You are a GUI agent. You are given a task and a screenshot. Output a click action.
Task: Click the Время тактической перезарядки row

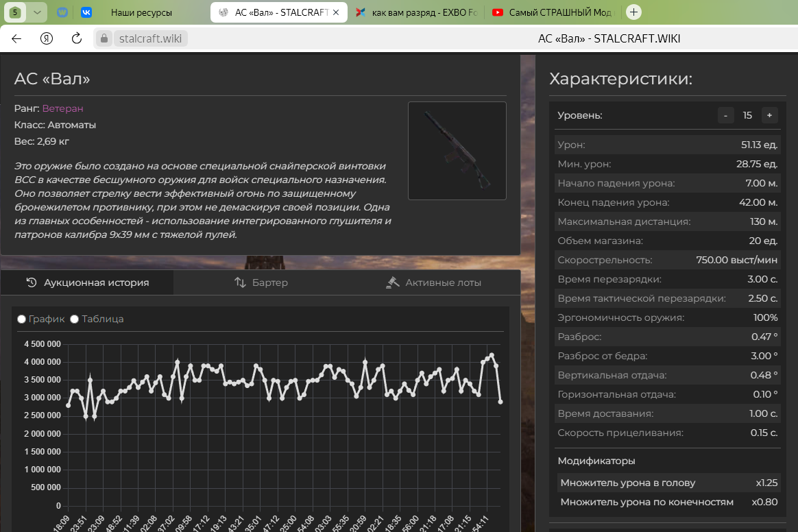click(x=667, y=298)
